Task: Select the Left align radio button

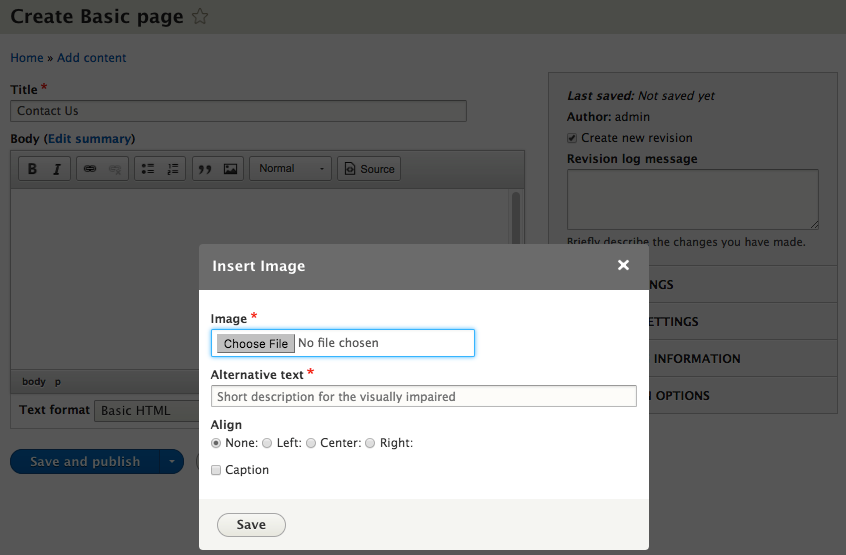Action: pyautogui.click(x=267, y=443)
